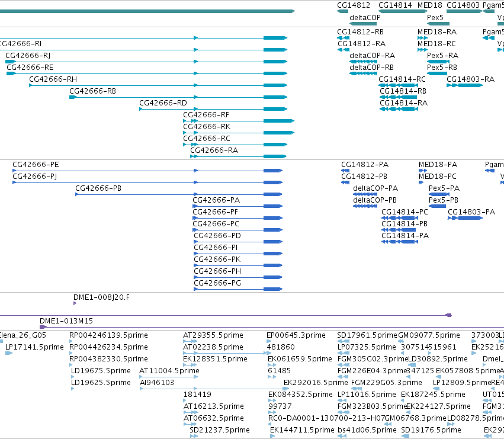Select the CG14803-PA protein label
This screenshot has width=504, height=439.
click(x=471, y=213)
